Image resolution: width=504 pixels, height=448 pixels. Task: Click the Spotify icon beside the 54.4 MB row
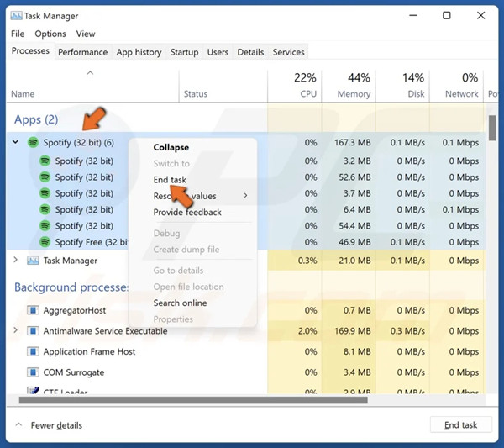tap(45, 226)
